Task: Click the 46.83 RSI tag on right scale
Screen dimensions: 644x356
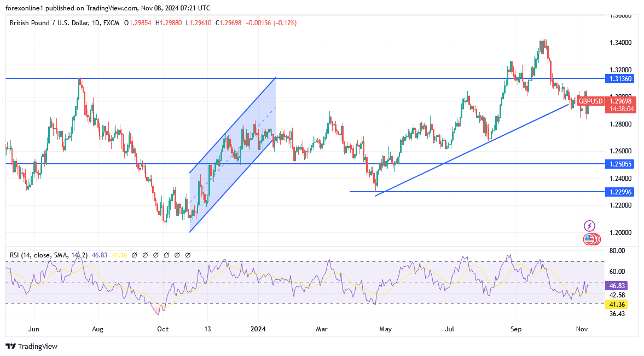Action: point(617,285)
